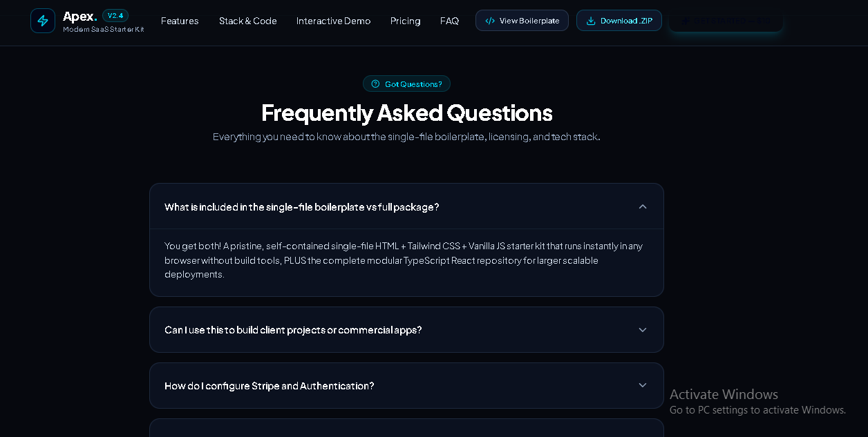The image size is (868, 437).
Task: Click the Apex lightning bolt logo icon
Action: point(43,21)
